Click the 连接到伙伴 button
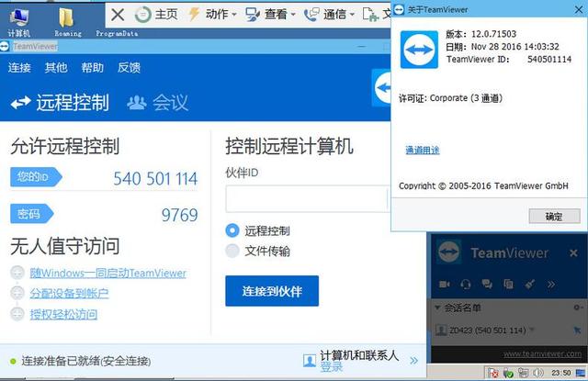Screen dimensions: 588x381 [x=272, y=291]
